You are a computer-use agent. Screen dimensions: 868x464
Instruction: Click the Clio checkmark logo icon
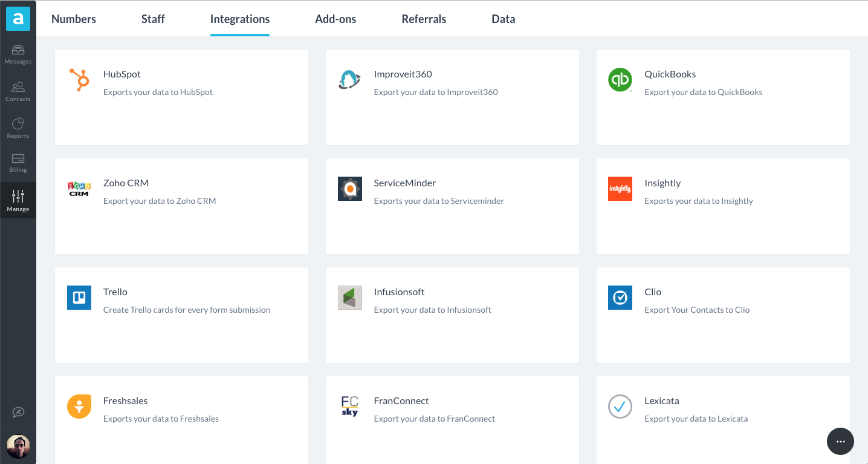pos(620,298)
